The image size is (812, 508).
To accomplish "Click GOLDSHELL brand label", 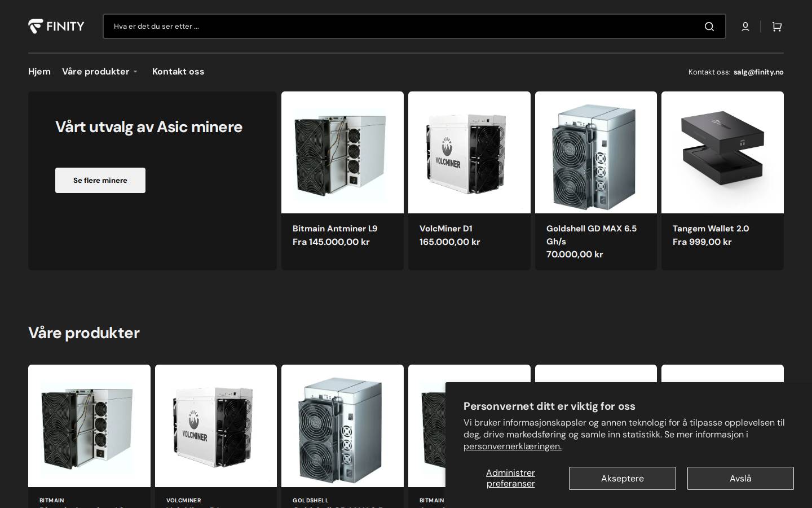I will click(311, 501).
